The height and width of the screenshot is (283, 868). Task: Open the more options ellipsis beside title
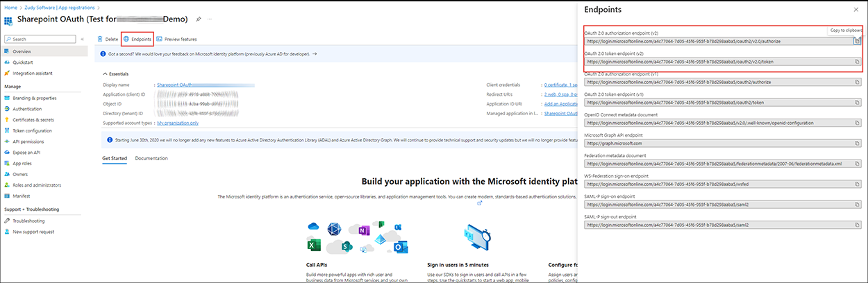click(210, 19)
